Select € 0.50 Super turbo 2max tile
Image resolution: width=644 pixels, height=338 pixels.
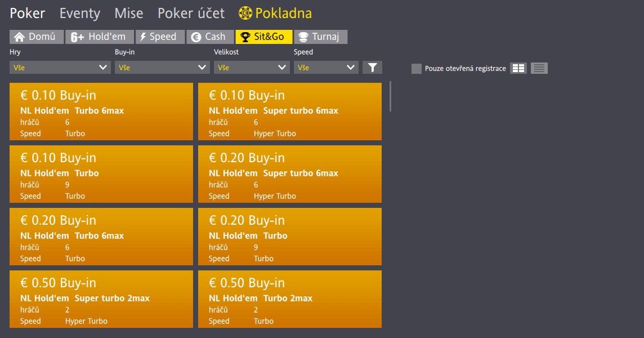pos(101,299)
